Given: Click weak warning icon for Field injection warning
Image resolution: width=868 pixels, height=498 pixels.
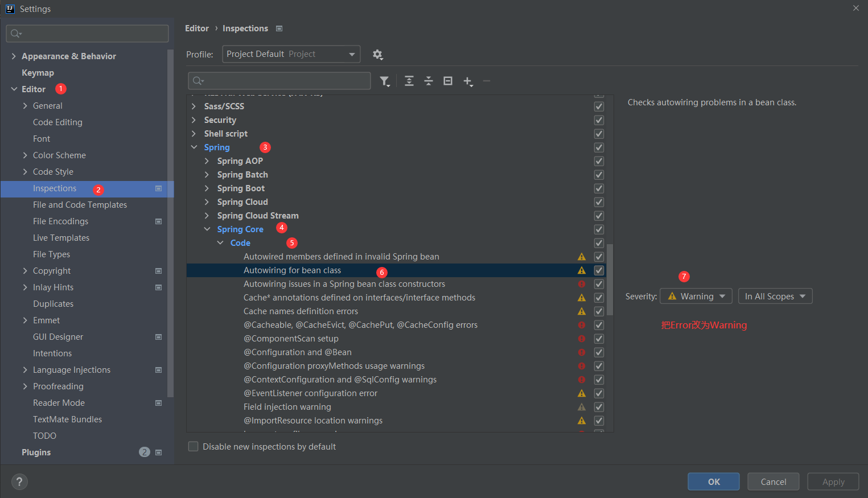Looking at the screenshot, I should point(582,407).
